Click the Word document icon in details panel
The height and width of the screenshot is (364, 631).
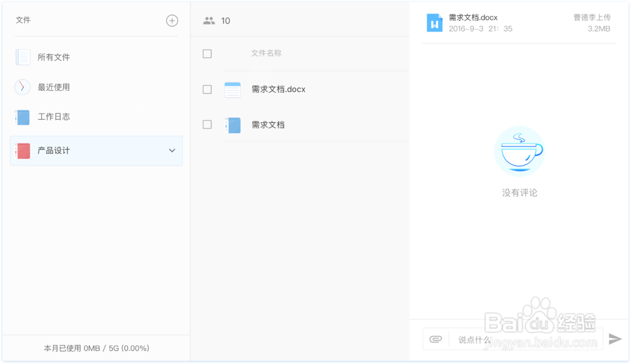point(434,23)
